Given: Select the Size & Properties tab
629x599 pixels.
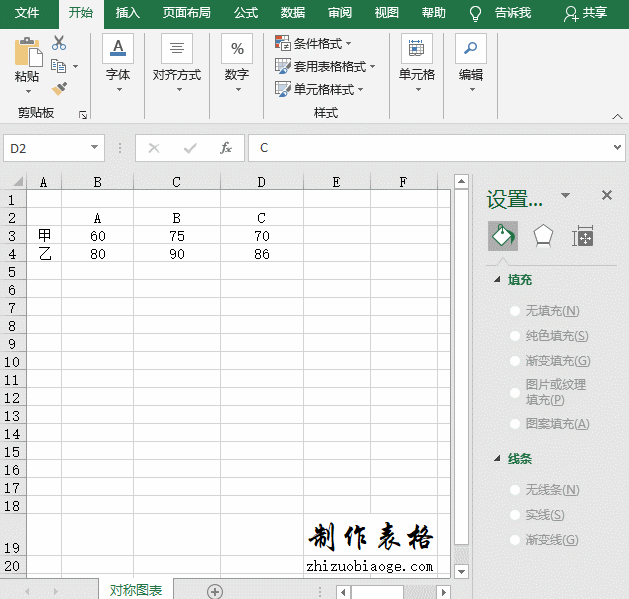Looking at the screenshot, I should 583,236.
